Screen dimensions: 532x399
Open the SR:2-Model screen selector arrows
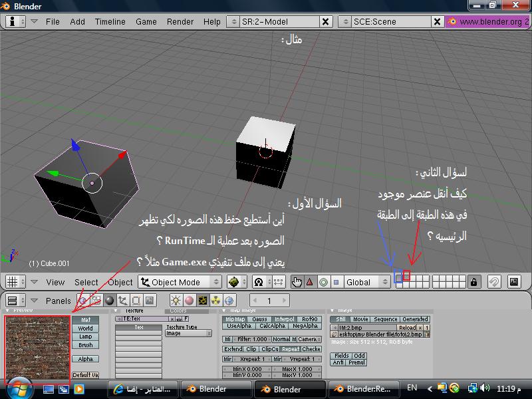click(233, 22)
